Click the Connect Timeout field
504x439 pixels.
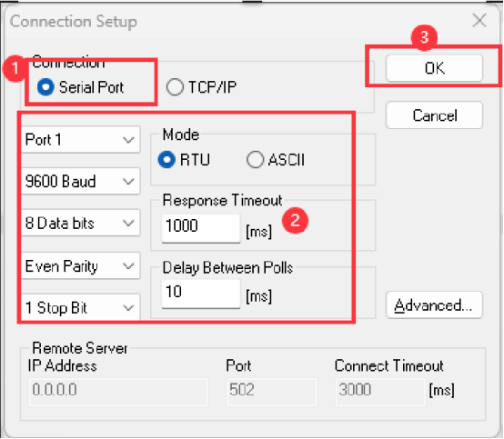click(x=380, y=392)
